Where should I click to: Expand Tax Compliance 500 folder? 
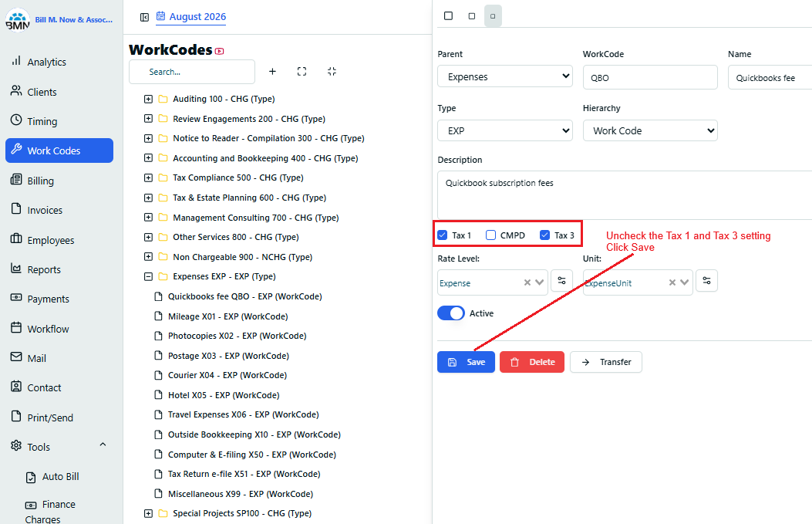tap(148, 177)
